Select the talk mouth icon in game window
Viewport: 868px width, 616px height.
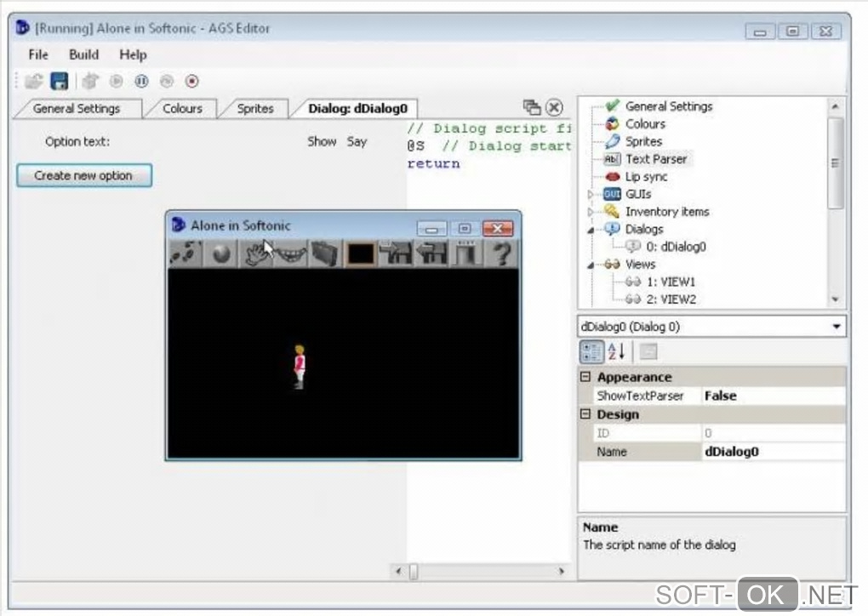tap(291, 254)
